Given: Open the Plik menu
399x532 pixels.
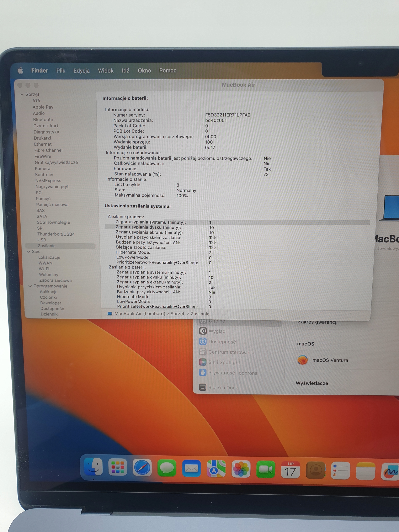Looking at the screenshot, I should [x=61, y=70].
